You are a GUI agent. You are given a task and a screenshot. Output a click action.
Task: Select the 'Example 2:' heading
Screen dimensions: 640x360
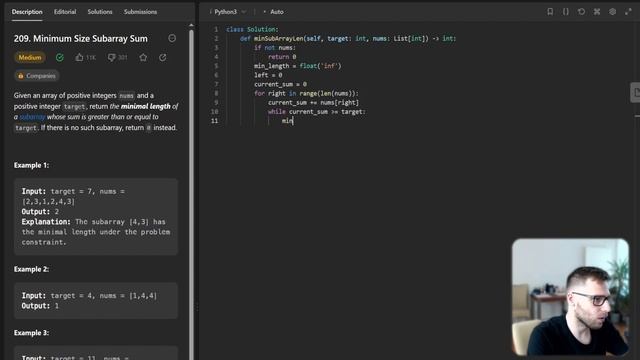31,269
